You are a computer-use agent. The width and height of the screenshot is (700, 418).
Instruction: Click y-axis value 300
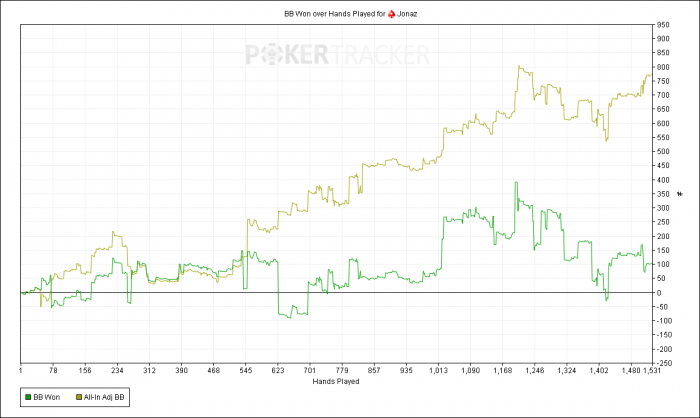pos(663,208)
